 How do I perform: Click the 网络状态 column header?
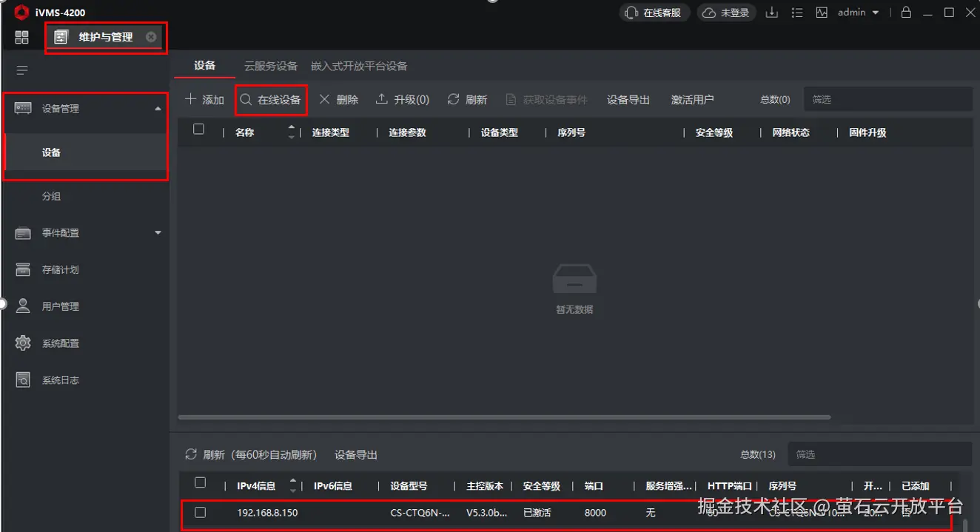coord(791,132)
